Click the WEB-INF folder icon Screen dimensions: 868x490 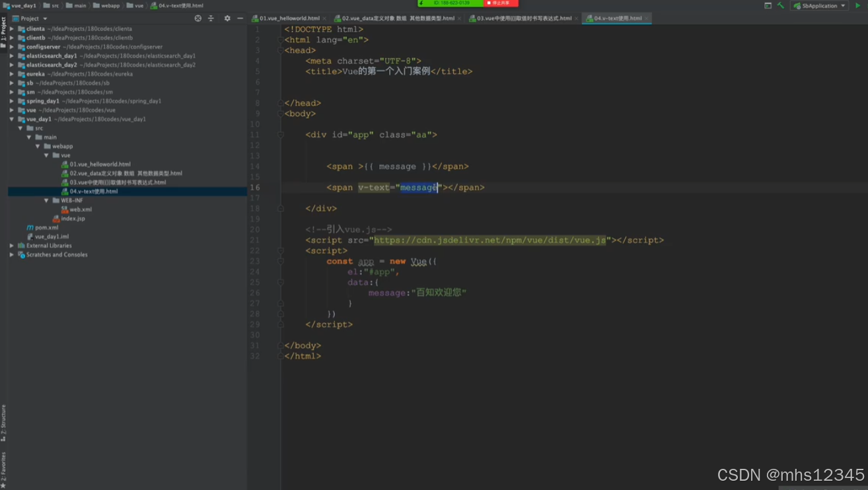click(x=56, y=200)
